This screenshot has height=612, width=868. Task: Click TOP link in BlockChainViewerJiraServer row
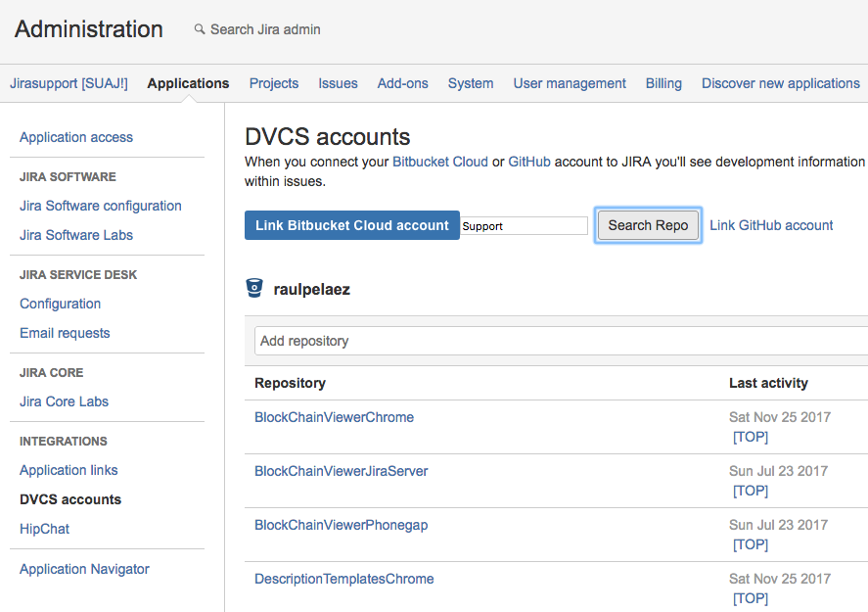751,491
